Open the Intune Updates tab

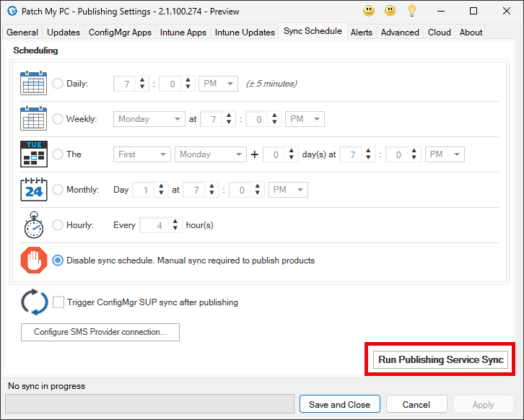pos(245,32)
